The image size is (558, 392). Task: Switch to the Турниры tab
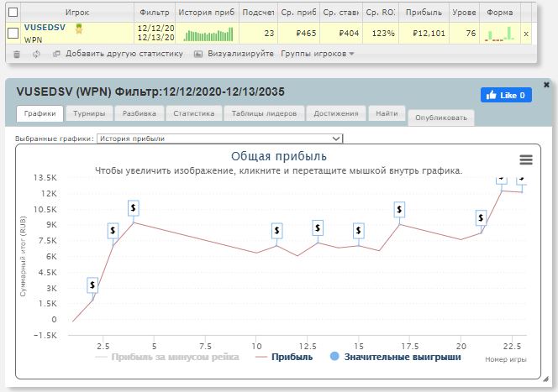click(x=89, y=113)
